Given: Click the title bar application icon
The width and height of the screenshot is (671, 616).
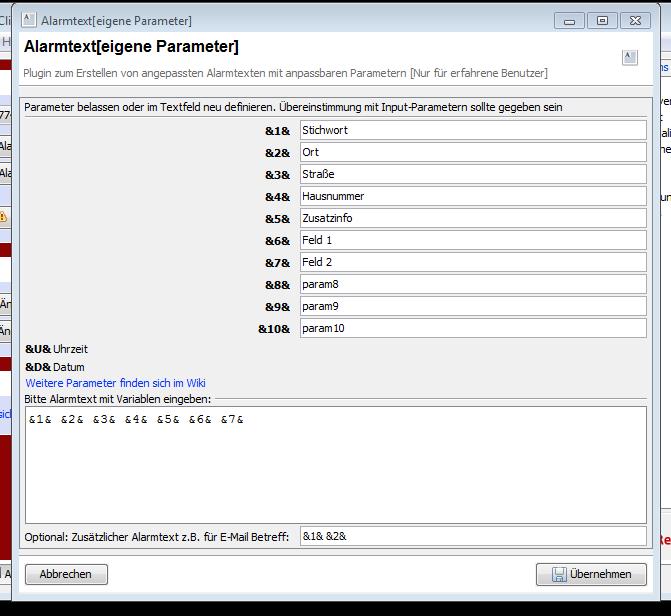Looking at the screenshot, I should [x=29, y=20].
